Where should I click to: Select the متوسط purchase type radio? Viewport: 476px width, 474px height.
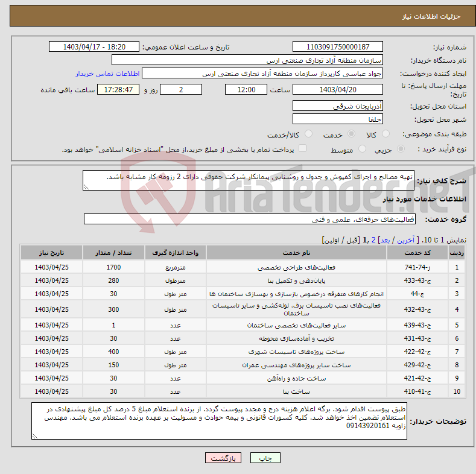click(362, 149)
